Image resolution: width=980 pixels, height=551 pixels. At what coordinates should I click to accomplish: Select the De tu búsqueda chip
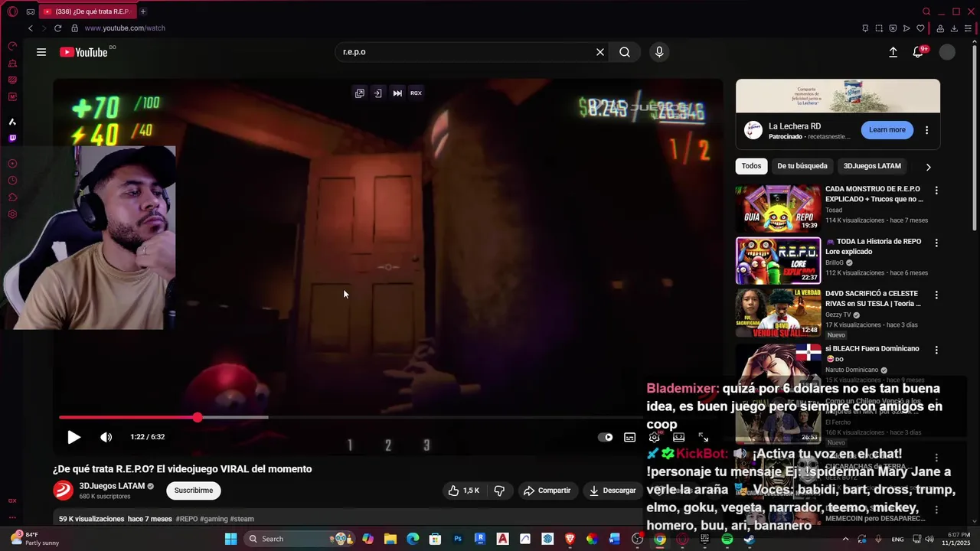(802, 166)
